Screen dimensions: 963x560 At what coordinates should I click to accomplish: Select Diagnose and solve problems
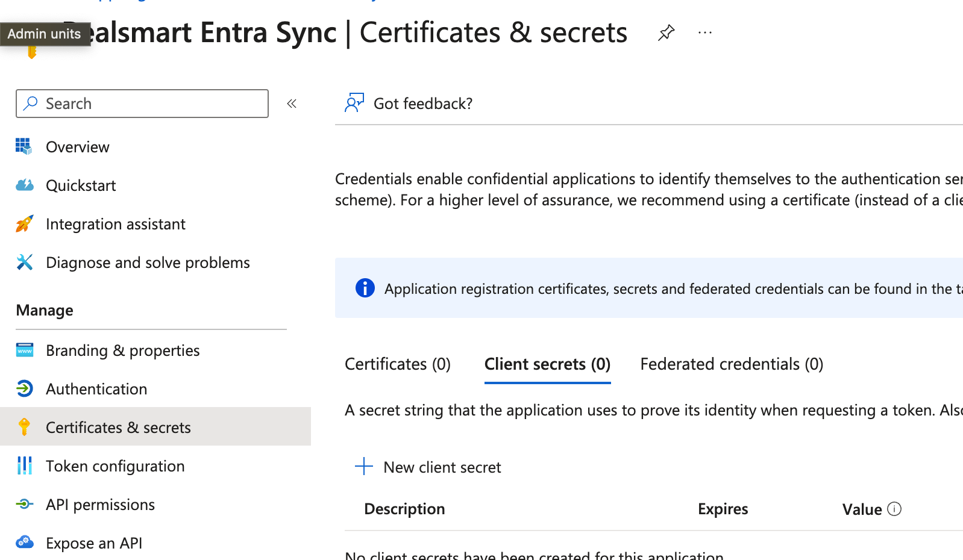pyautogui.click(x=148, y=263)
